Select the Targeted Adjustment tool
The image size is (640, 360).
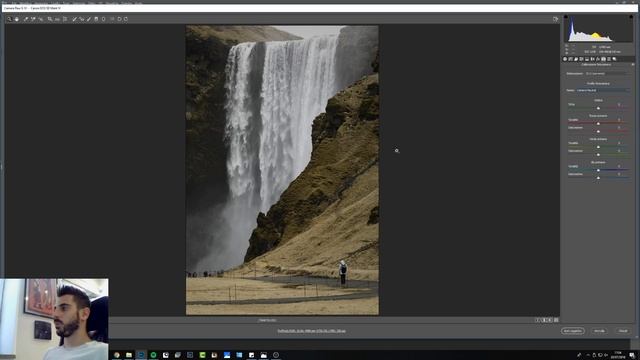[x=40, y=19]
